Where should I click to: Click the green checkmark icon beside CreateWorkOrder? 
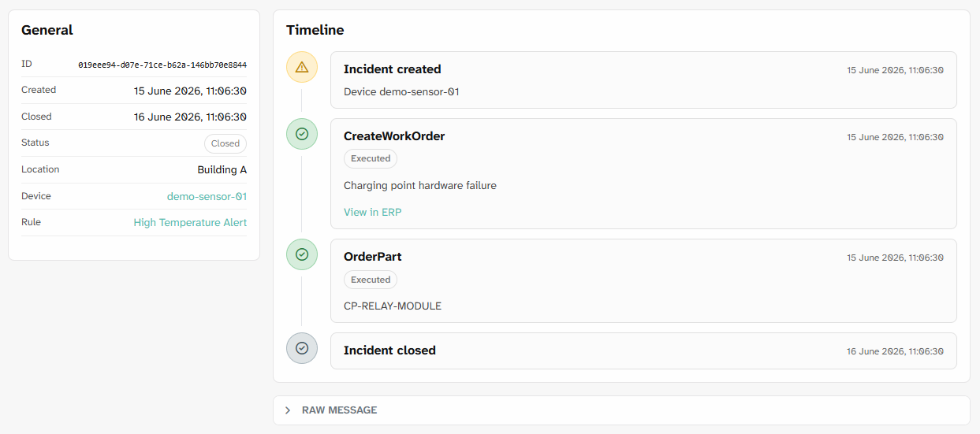[x=301, y=134]
